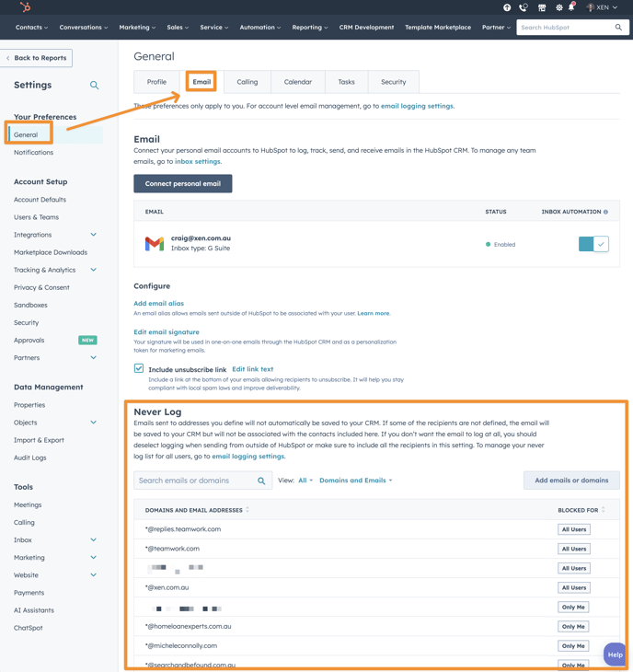Click the Inbox Automation info icon
The image size is (633, 672).
605,212
